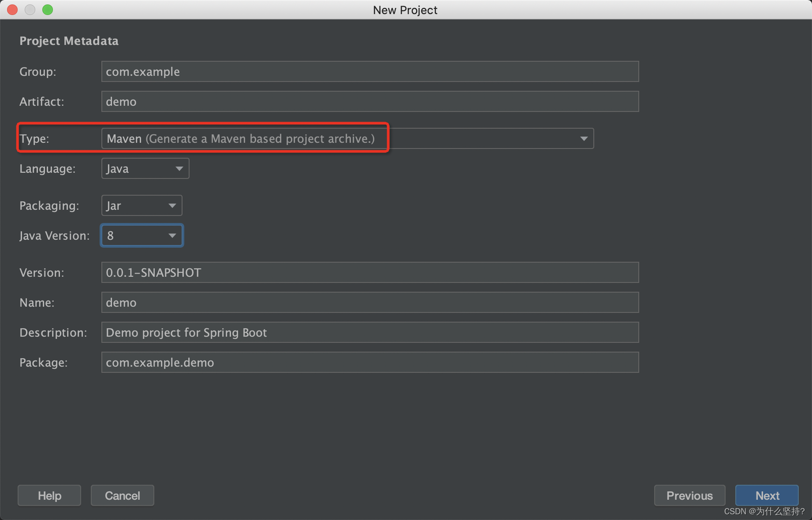Viewport: 812px width, 520px height.
Task: Open the Language dropdown set to Java
Action: coord(145,168)
